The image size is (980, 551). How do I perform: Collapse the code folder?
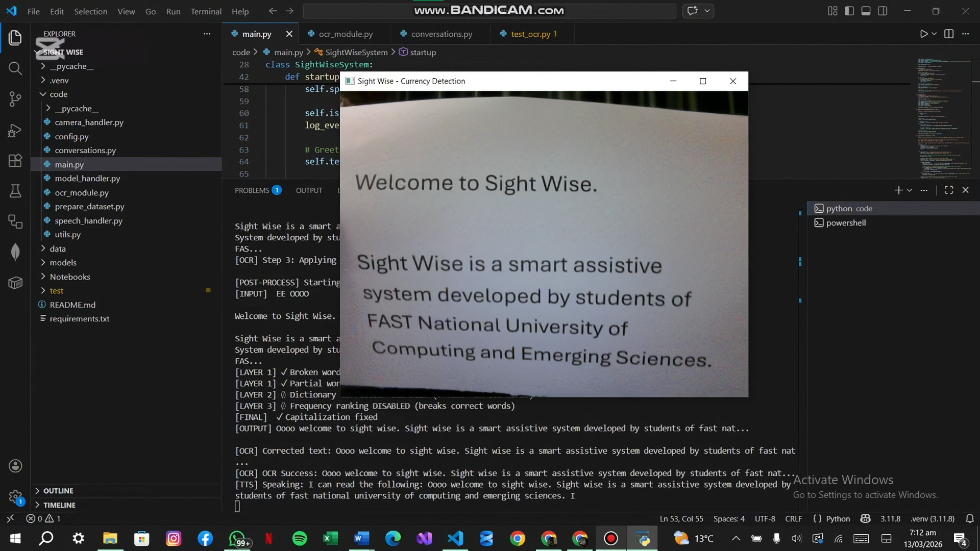coord(58,94)
